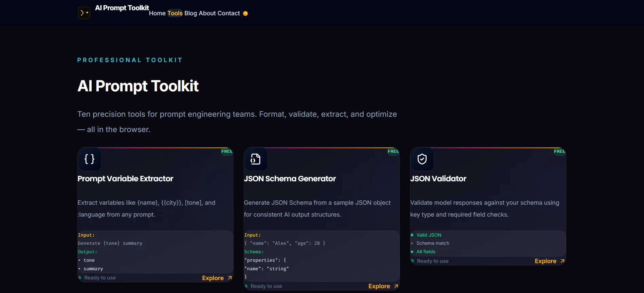The width and height of the screenshot is (644, 293).
Task: Open the Prompt Variable Extractor card title
Action: coord(125,179)
